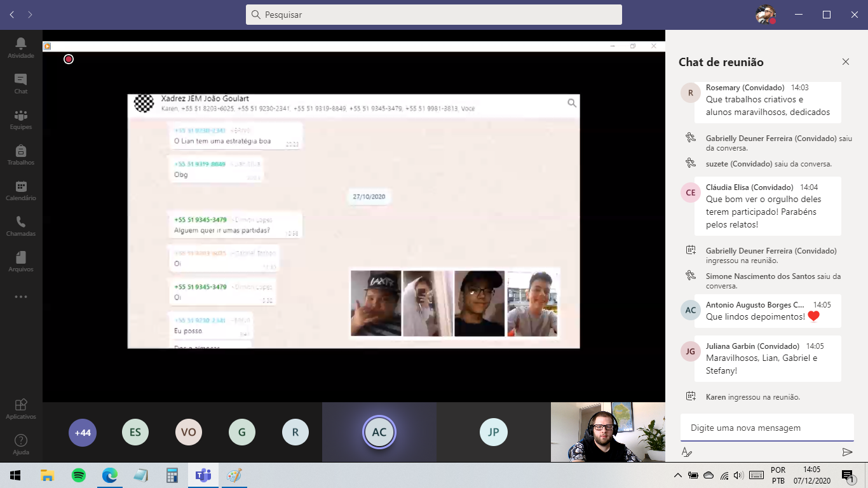Click Xadrez JEM João Goulart group title
Viewport: 868px width, 488px height.
pos(205,98)
